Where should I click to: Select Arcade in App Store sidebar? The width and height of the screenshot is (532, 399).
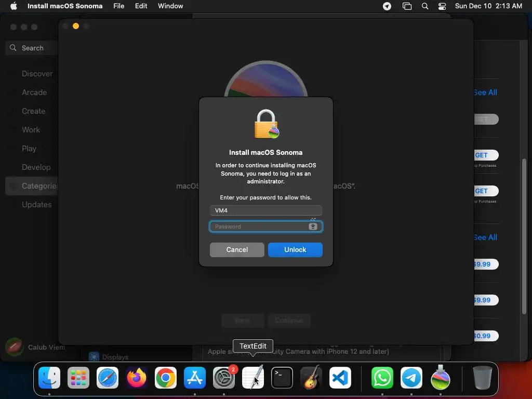34,92
